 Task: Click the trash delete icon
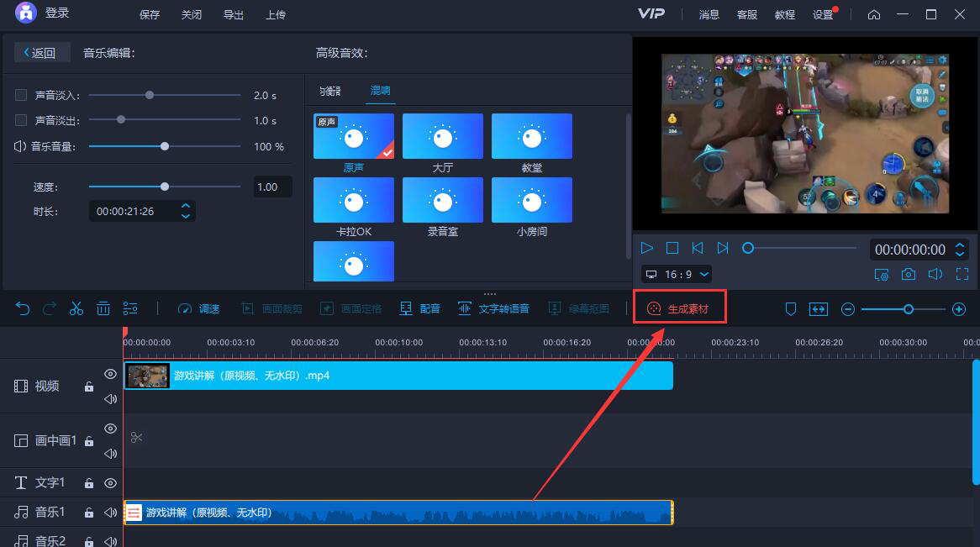point(103,308)
